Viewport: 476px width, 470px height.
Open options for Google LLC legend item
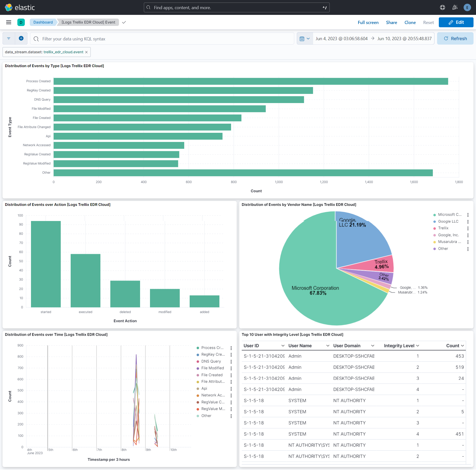(x=468, y=221)
